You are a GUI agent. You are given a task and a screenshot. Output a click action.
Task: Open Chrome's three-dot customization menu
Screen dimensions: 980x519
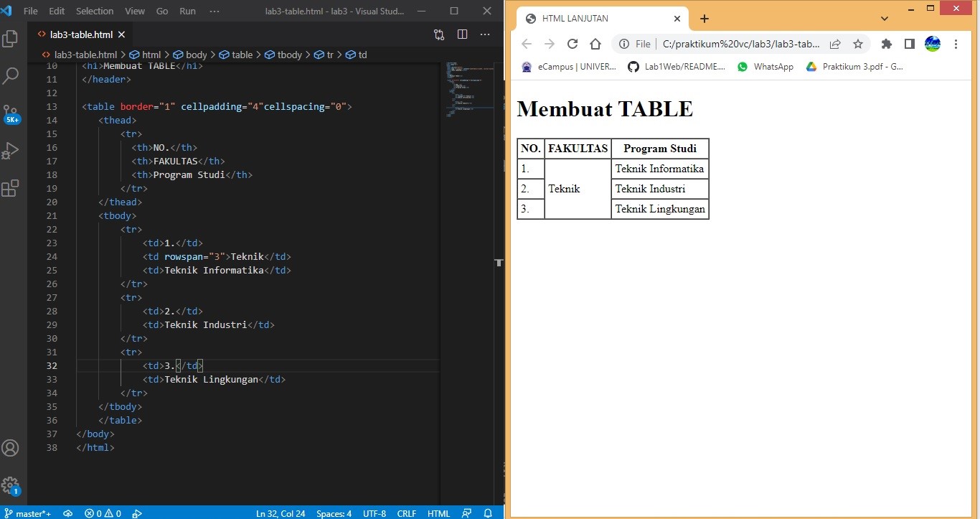[956, 44]
